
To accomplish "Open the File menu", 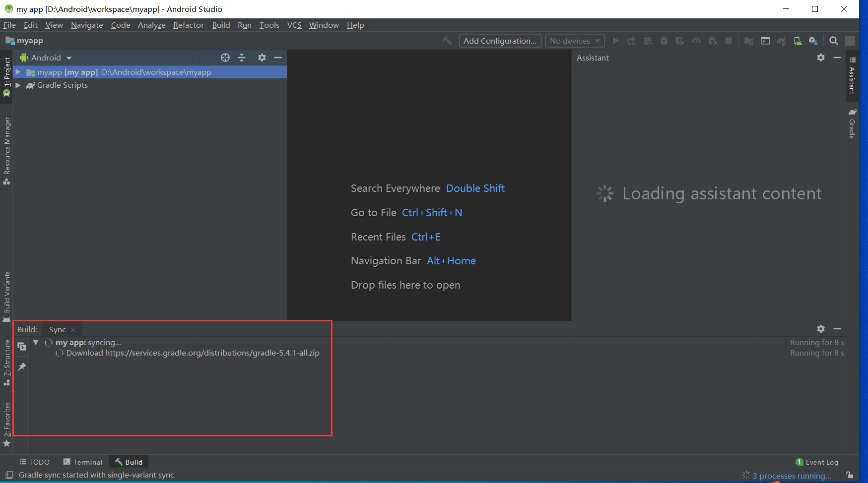I will [9, 25].
